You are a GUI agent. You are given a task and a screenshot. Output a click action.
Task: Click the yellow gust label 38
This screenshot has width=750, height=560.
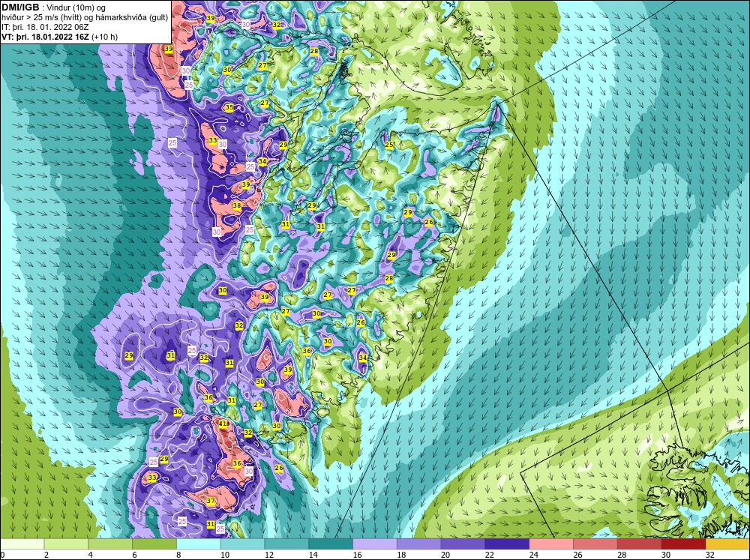(x=237, y=205)
